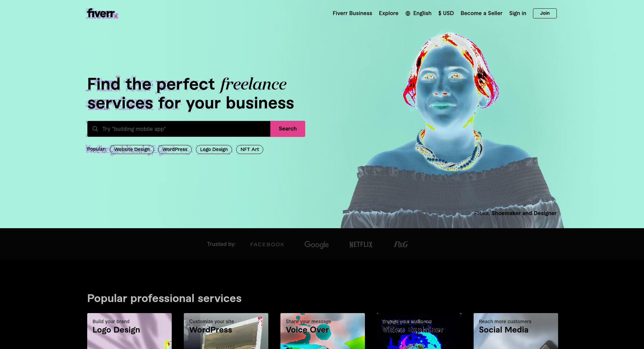
Task: Click the P&G trusted-by logo
Action: [401, 244]
